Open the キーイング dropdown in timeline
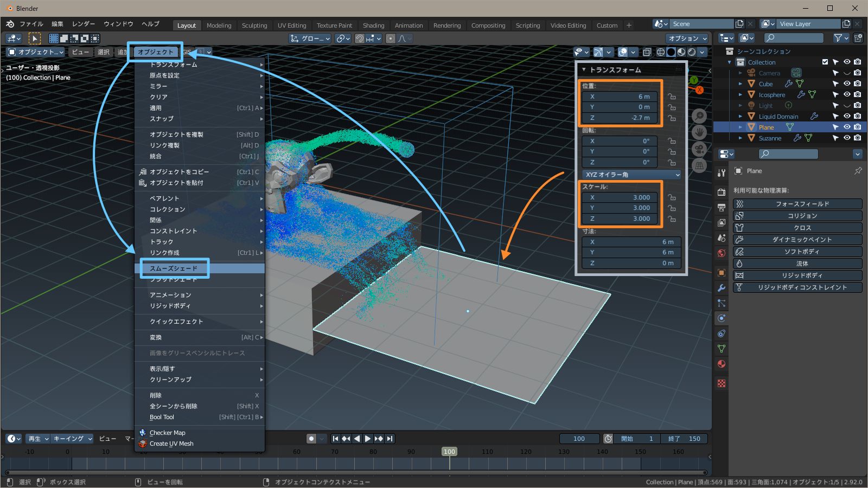This screenshot has width=868, height=488. (x=73, y=439)
